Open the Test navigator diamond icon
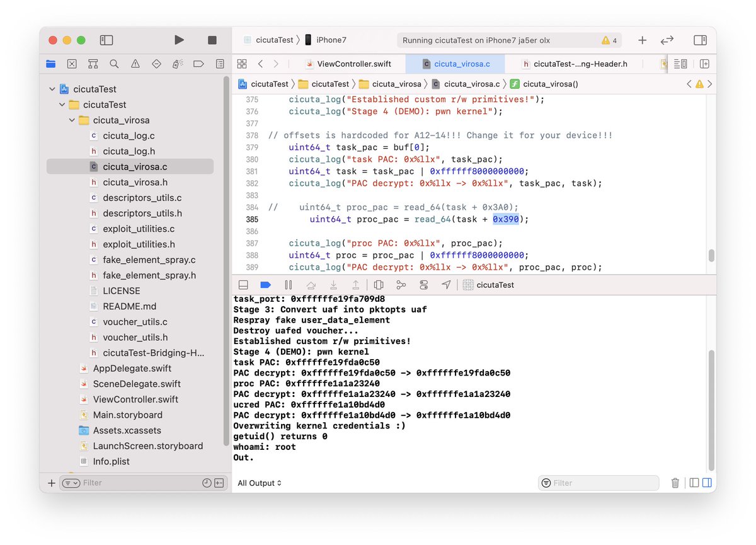The width and height of the screenshot is (756, 545). [156, 64]
